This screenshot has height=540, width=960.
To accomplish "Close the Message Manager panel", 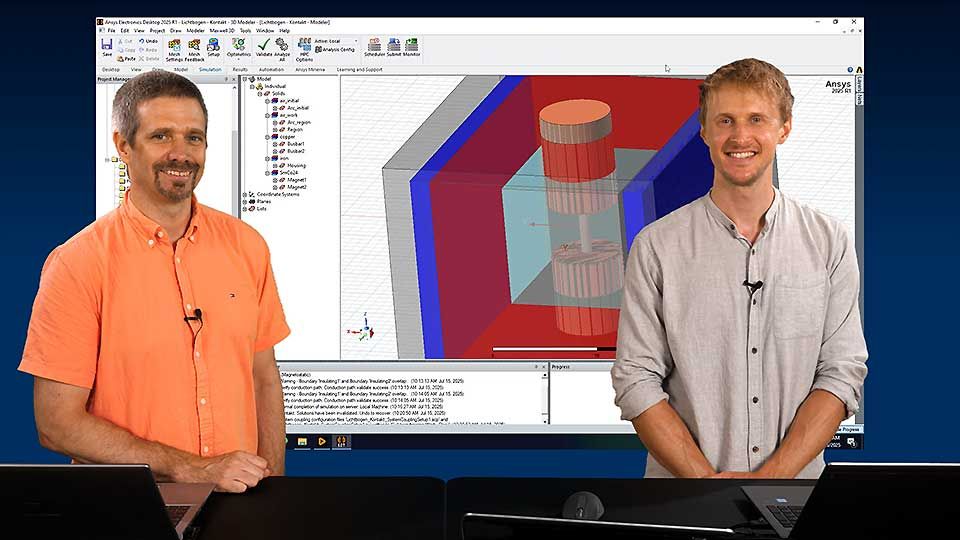I will click(544, 367).
